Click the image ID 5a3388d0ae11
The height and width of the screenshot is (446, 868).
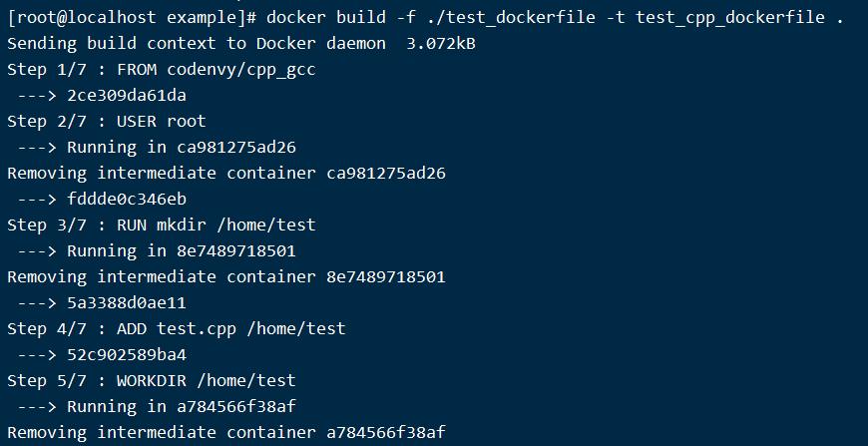point(127,303)
